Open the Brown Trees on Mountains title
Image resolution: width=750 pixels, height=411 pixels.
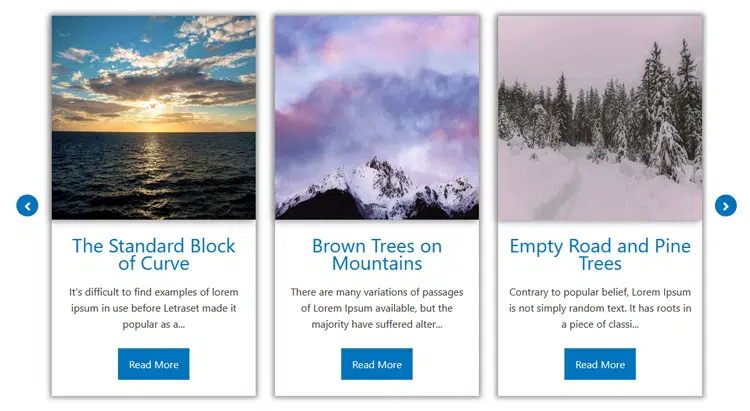[377, 254]
